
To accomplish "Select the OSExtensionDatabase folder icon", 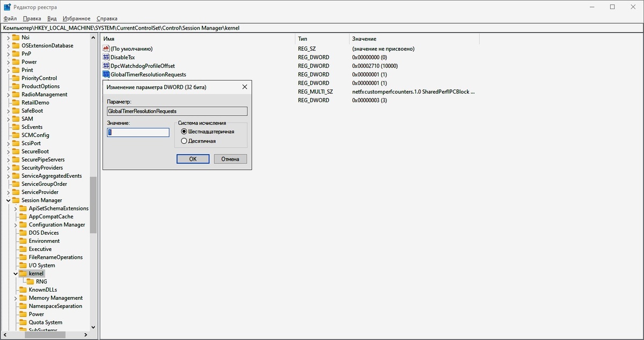I will click(16, 46).
